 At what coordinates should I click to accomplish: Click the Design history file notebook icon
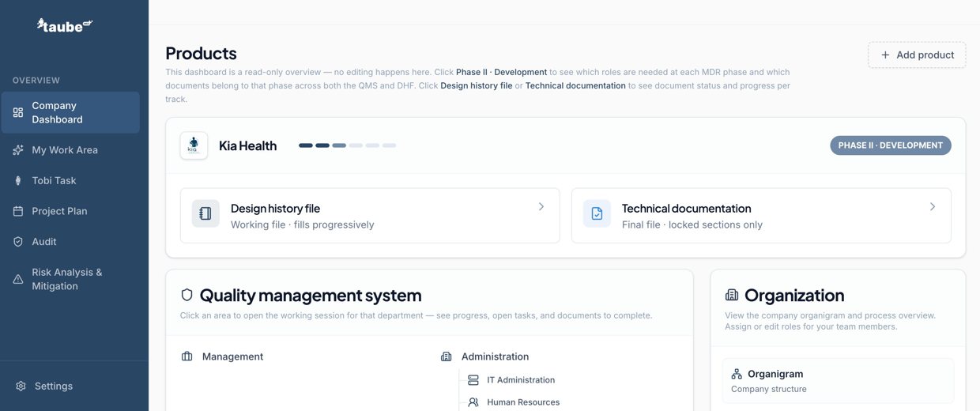pyautogui.click(x=205, y=213)
